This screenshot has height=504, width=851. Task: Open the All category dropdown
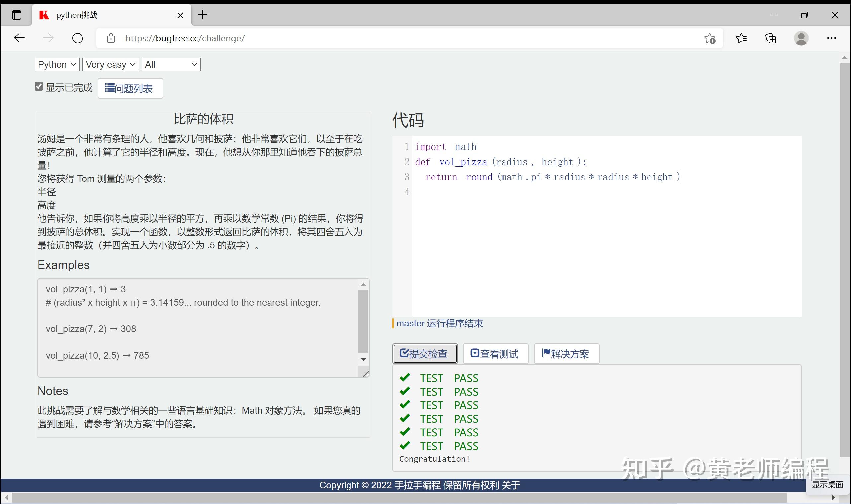click(x=171, y=64)
